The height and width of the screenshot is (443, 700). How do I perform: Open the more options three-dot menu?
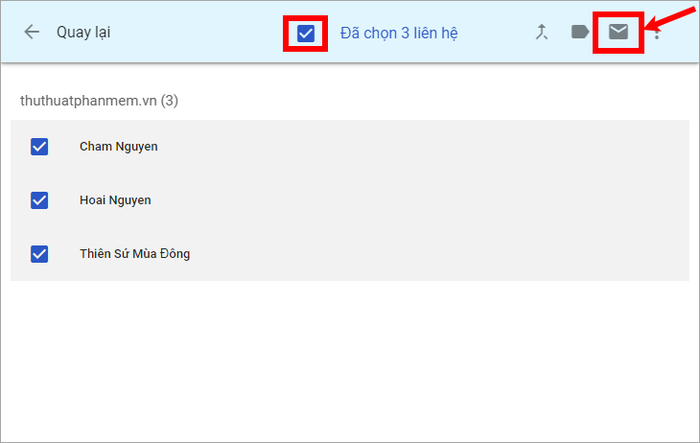coord(657,32)
